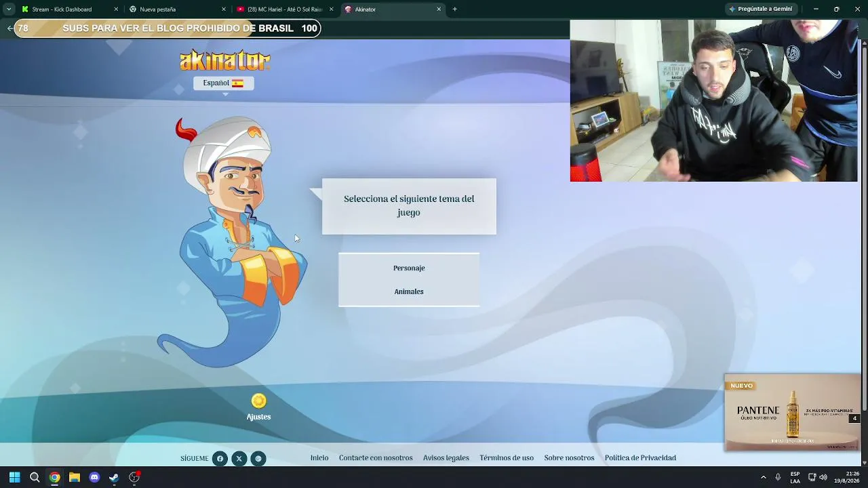Go back with the browser back arrow
Image resolution: width=868 pixels, height=488 pixels.
9,28
